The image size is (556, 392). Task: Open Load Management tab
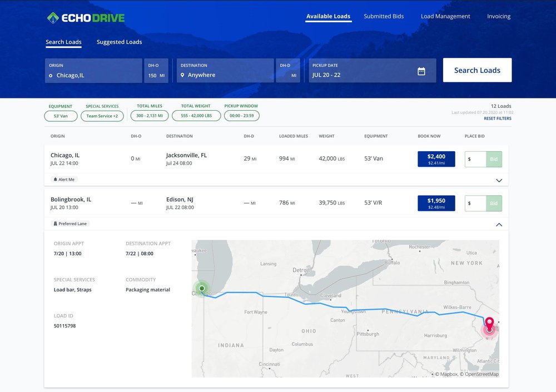pos(445,16)
